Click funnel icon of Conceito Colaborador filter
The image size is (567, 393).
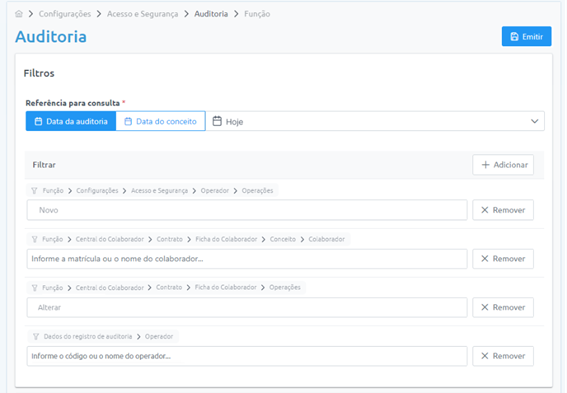(34, 239)
